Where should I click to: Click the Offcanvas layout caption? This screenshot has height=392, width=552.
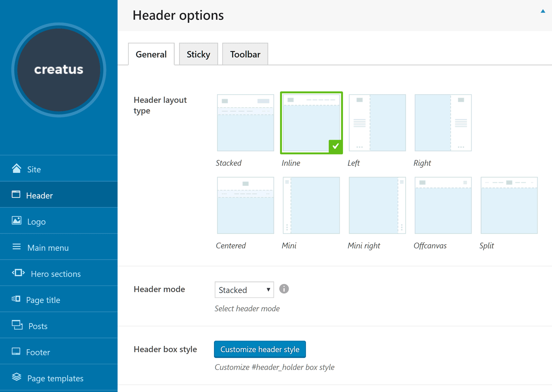tap(430, 245)
